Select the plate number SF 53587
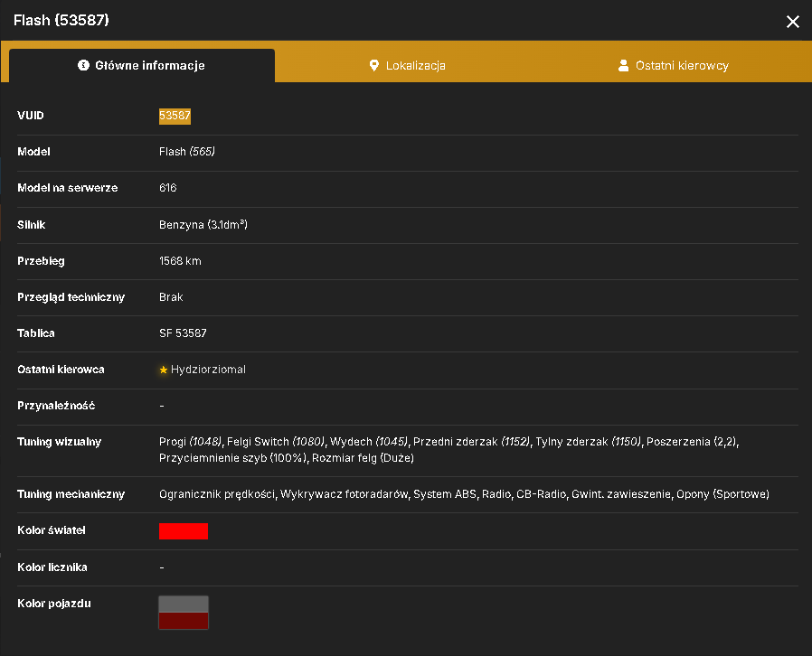This screenshot has width=812, height=656. coord(183,333)
